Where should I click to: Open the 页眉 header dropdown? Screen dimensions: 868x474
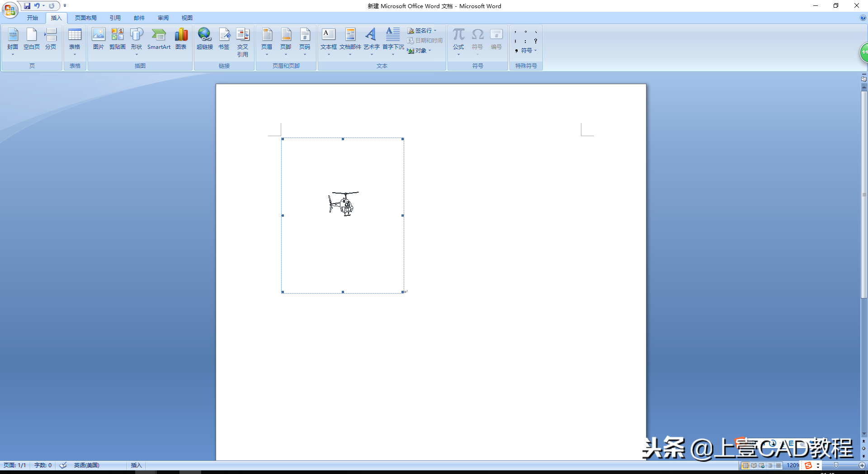point(267,42)
